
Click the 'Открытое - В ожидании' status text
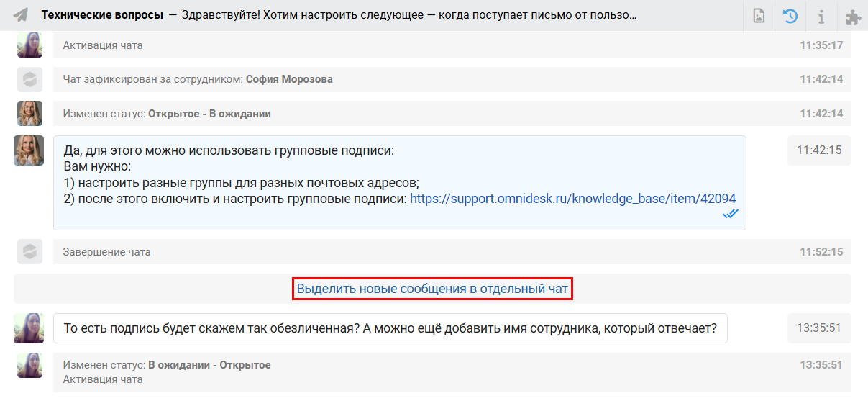pyautogui.click(x=209, y=114)
